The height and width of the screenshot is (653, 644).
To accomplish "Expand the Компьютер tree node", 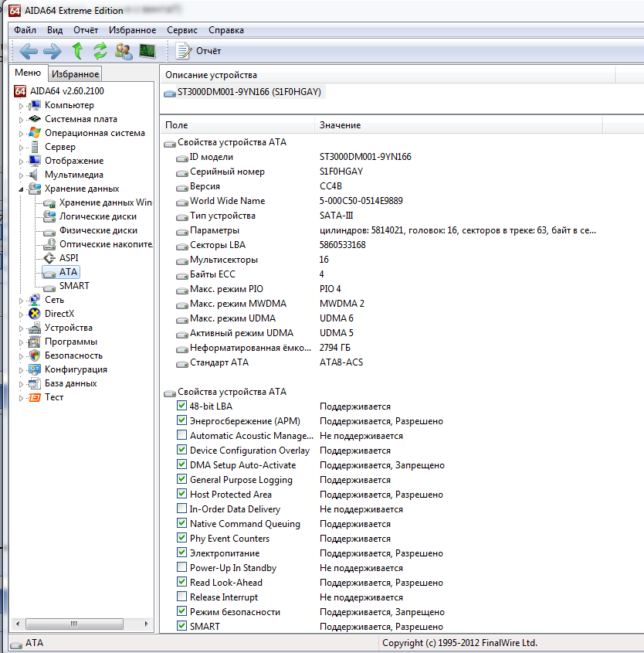I will click(x=22, y=106).
